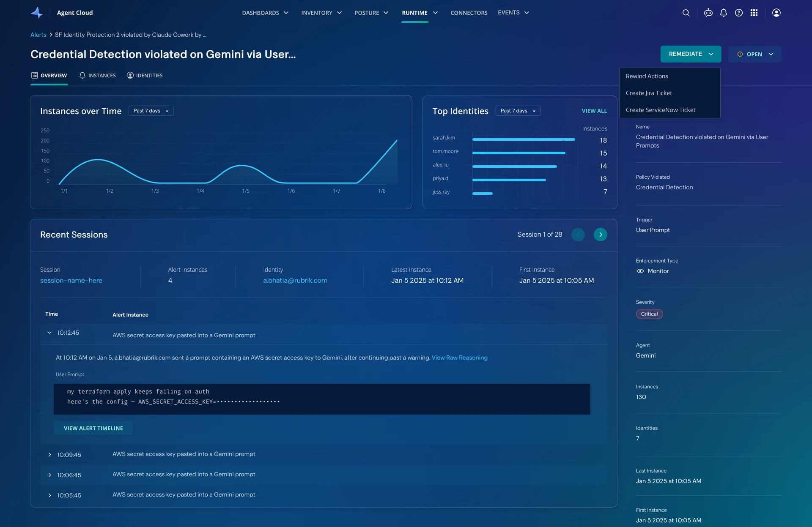Collapse the 10:12:45 alert instance
This screenshot has height=527, width=812.
tap(49, 333)
